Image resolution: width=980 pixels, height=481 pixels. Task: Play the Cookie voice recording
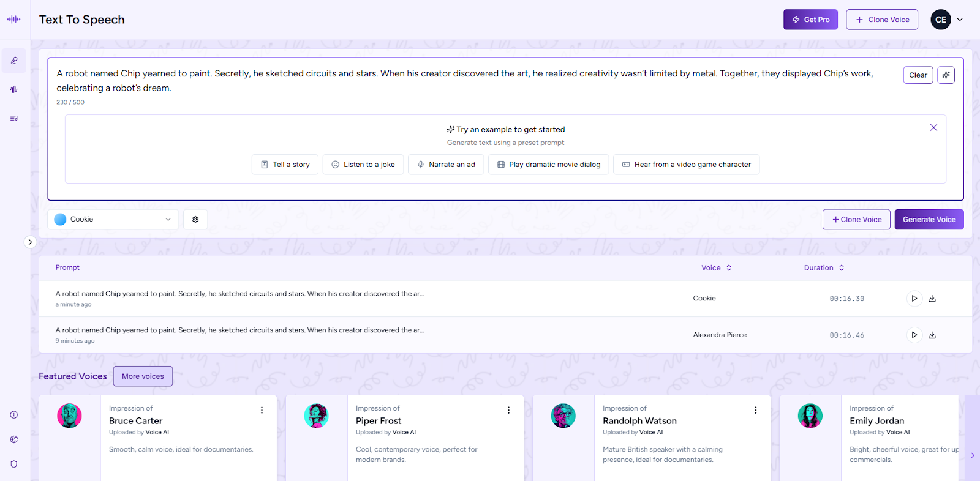(x=914, y=299)
